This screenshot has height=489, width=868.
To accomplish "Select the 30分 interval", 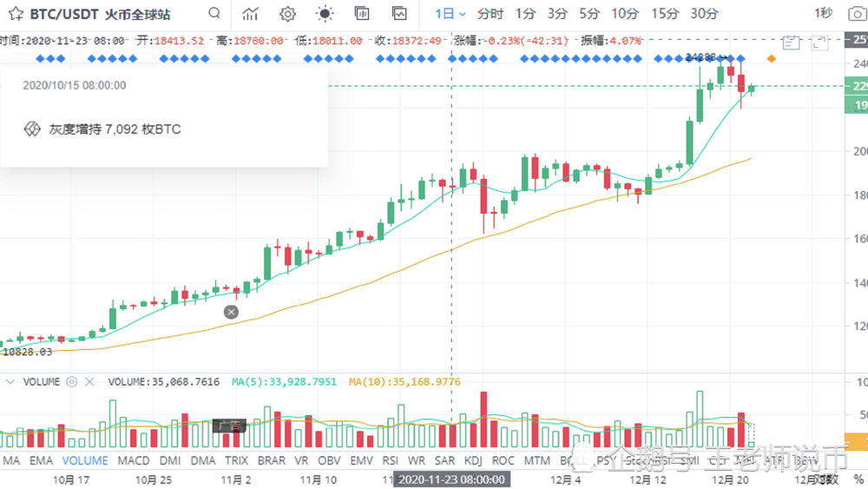I will click(704, 13).
